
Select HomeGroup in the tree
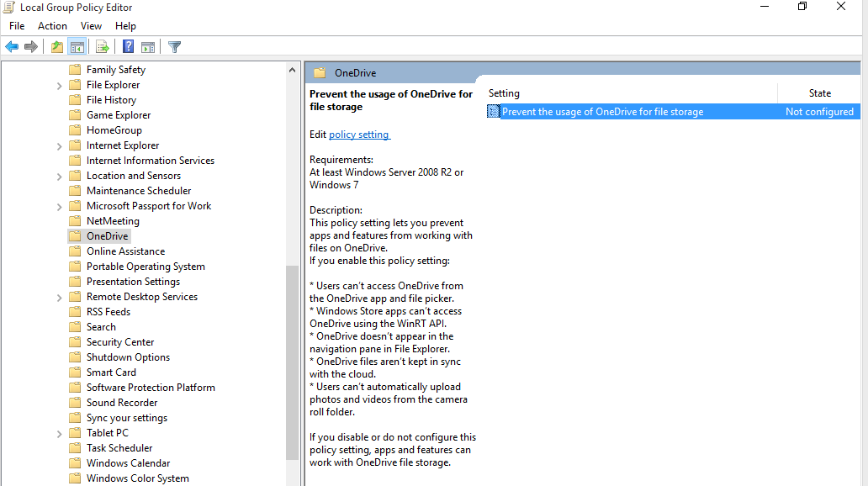pos(114,130)
